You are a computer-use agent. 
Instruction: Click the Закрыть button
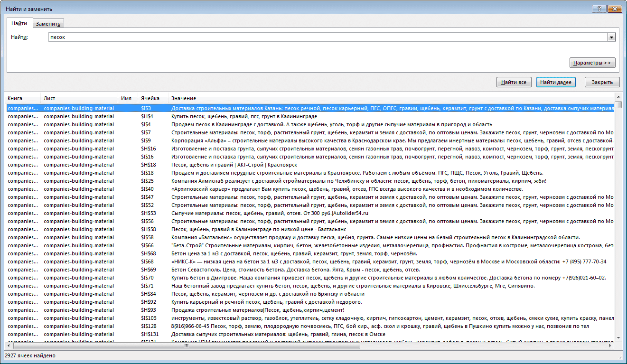pos(602,82)
